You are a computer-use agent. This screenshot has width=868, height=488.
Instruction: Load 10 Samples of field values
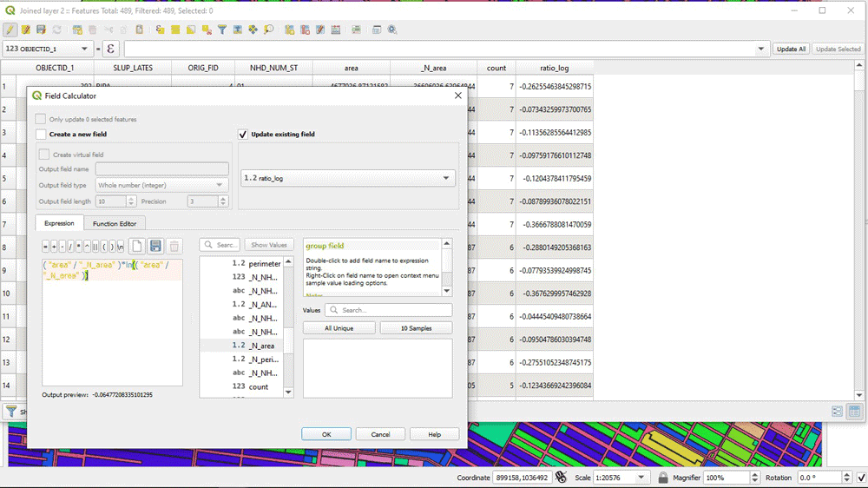click(x=417, y=328)
